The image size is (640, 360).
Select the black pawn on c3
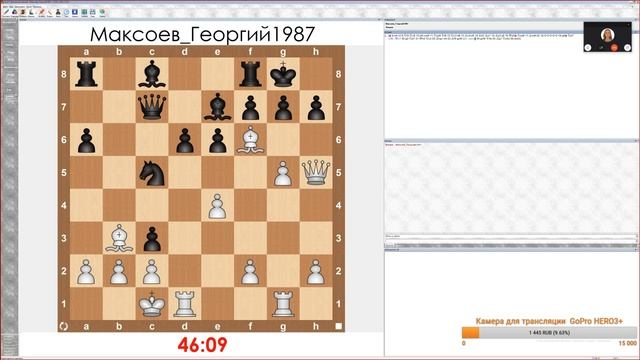tap(152, 239)
